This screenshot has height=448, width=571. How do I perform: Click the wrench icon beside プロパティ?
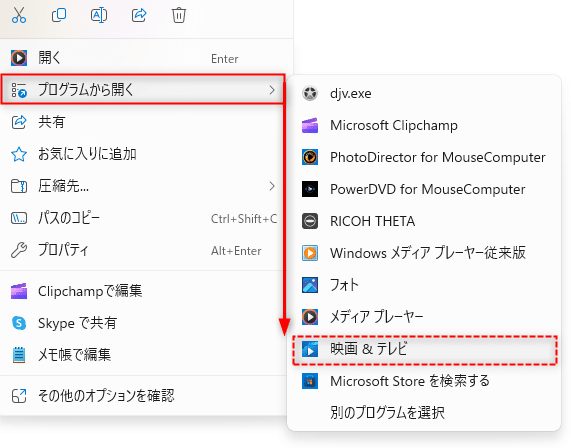click(19, 250)
